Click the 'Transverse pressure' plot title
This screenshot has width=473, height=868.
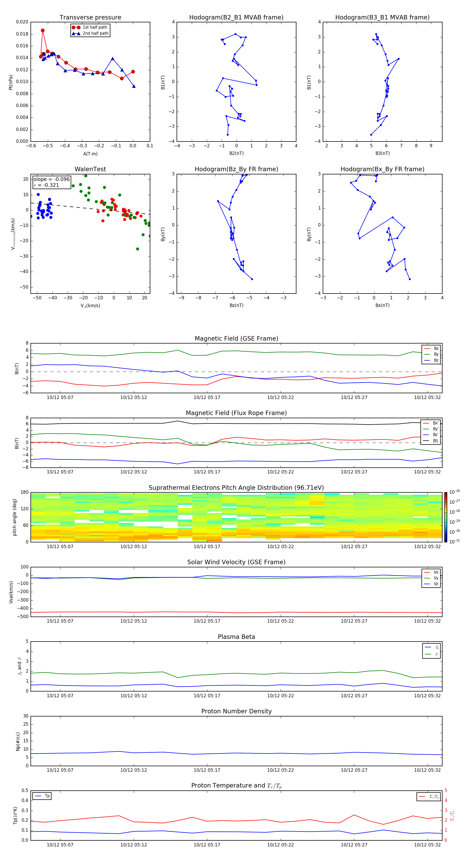click(x=90, y=18)
